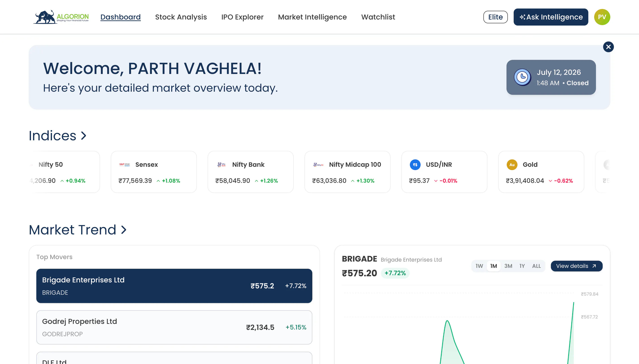Select the 1W chart range
639x364 pixels.
pos(479,266)
